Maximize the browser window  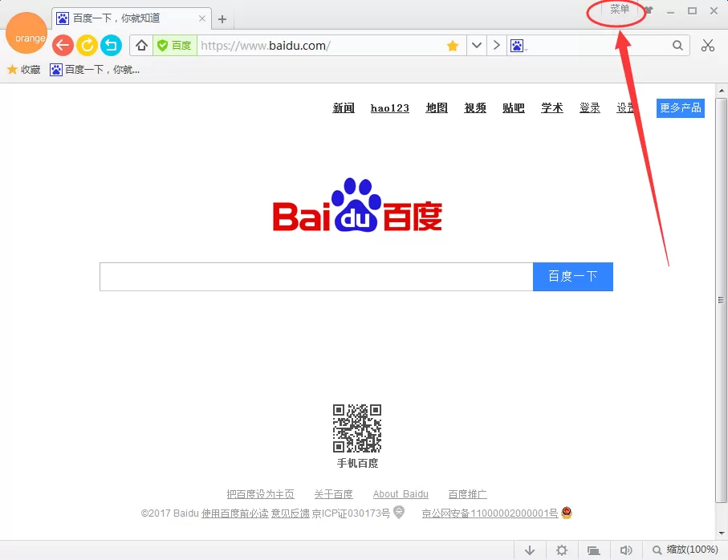[x=692, y=10]
